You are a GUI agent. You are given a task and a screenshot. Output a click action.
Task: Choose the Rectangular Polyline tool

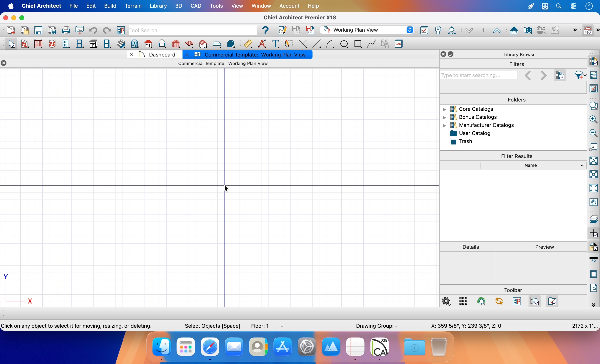[x=358, y=44]
